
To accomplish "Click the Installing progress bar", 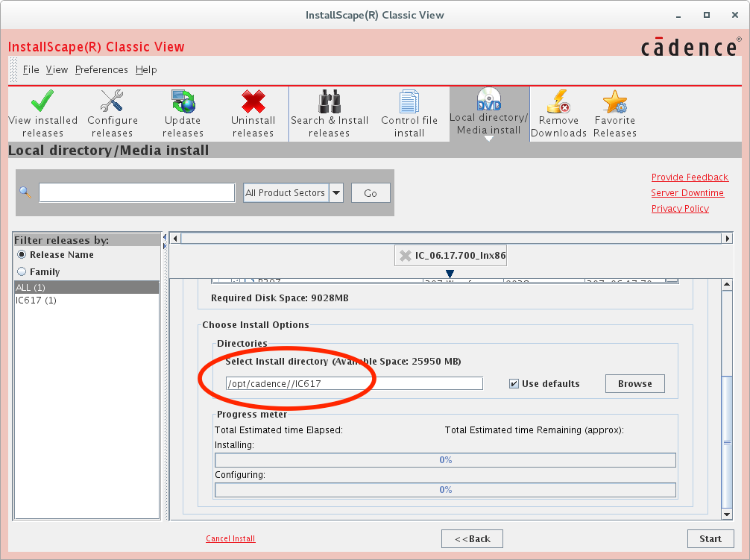I will tap(445, 460).
